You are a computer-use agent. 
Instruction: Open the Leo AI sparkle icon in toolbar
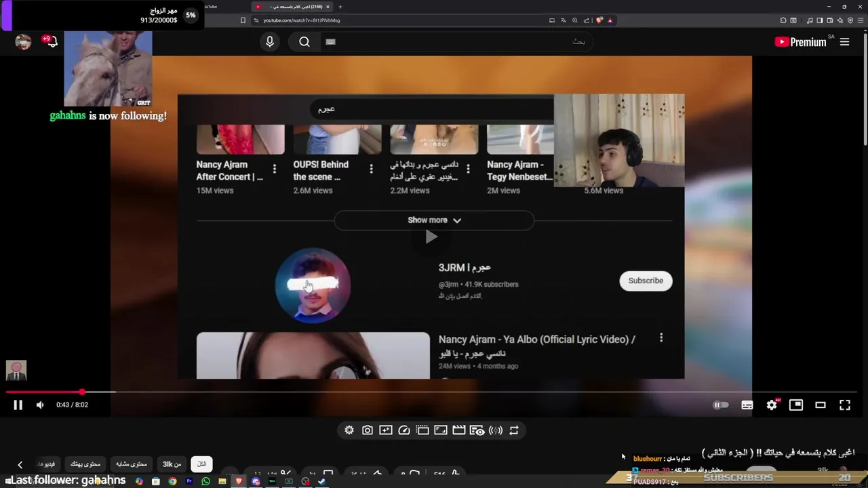[x=840, y=20]
